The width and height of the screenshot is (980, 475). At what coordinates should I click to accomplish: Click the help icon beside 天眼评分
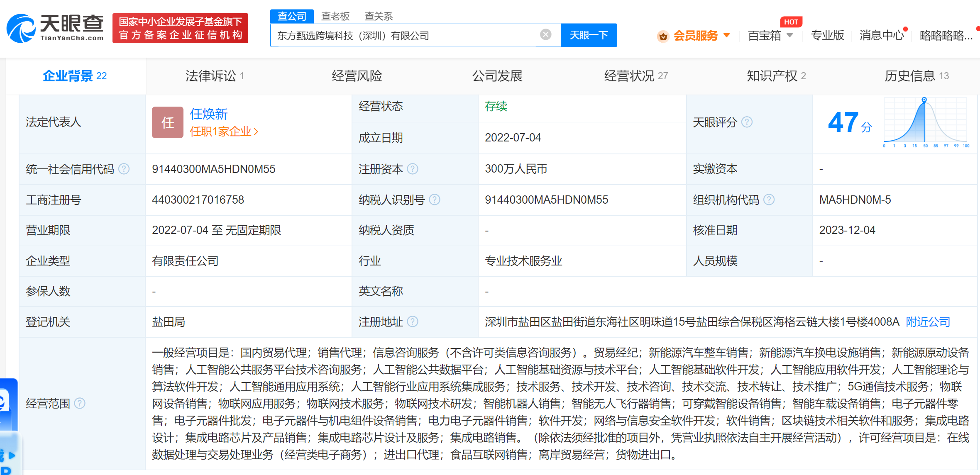pos(747,122)
